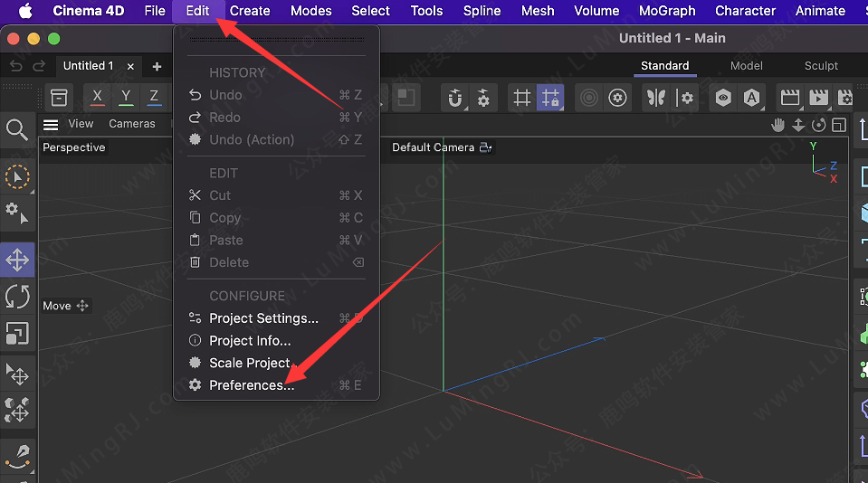
Task: Toggle the viewport maximize layout icon
Action: (839, 125)
